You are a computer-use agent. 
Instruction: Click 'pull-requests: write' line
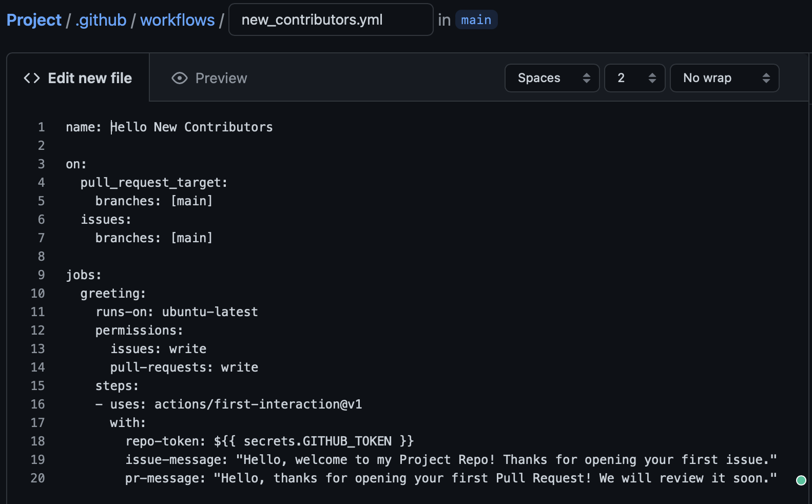click(184, 367)
